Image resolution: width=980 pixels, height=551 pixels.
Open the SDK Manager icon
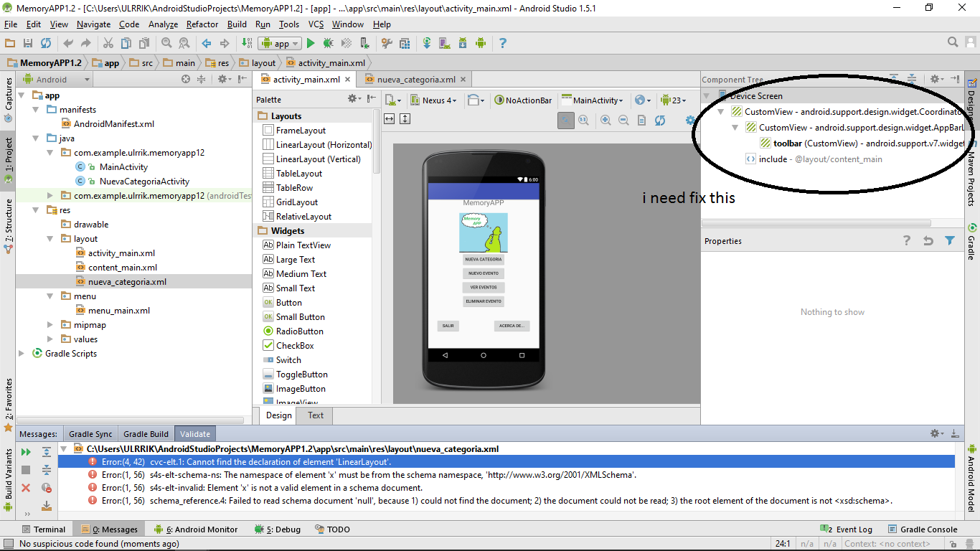click(463, 44)
